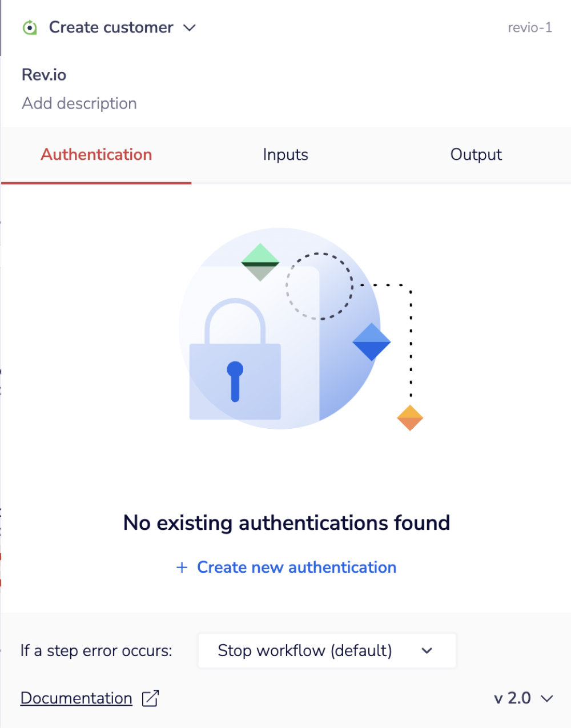Screen dimensions: 571x728
Task: Click the orange diamond shape in the illustration
Action: tap(409, 417)
